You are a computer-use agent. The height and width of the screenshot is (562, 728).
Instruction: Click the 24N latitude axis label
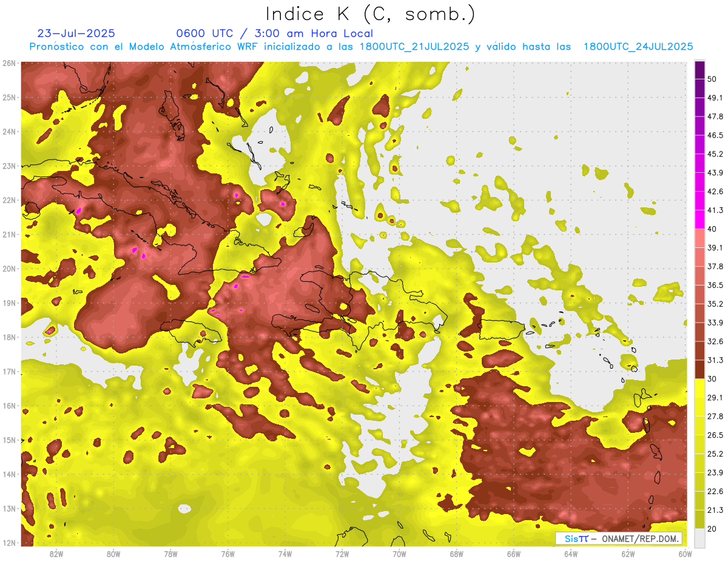coord(9,132)
